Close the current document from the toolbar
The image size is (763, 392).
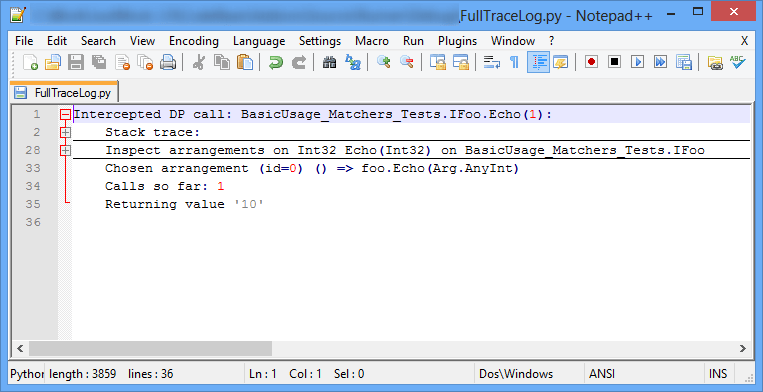122,62
